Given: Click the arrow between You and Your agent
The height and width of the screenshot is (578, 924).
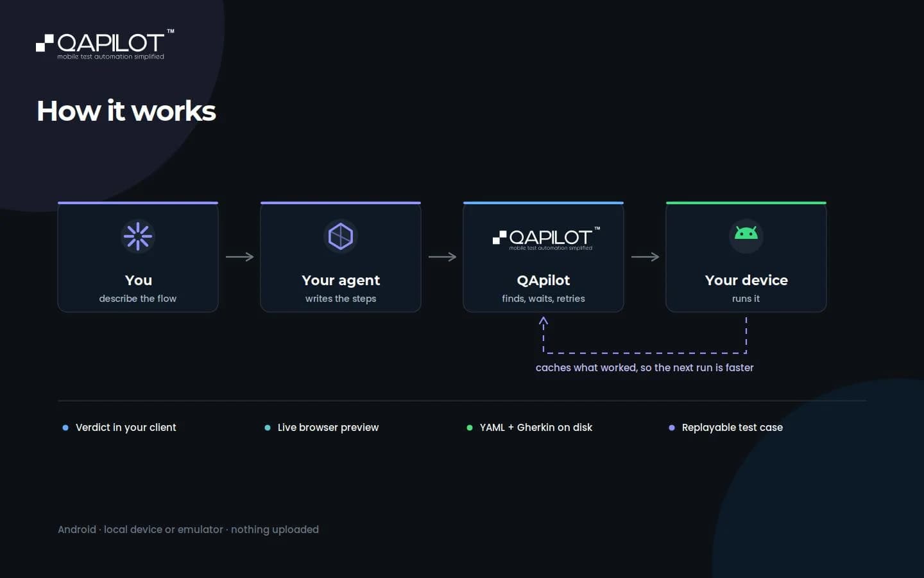Looking at the screenshot, I should coord(240,257).
